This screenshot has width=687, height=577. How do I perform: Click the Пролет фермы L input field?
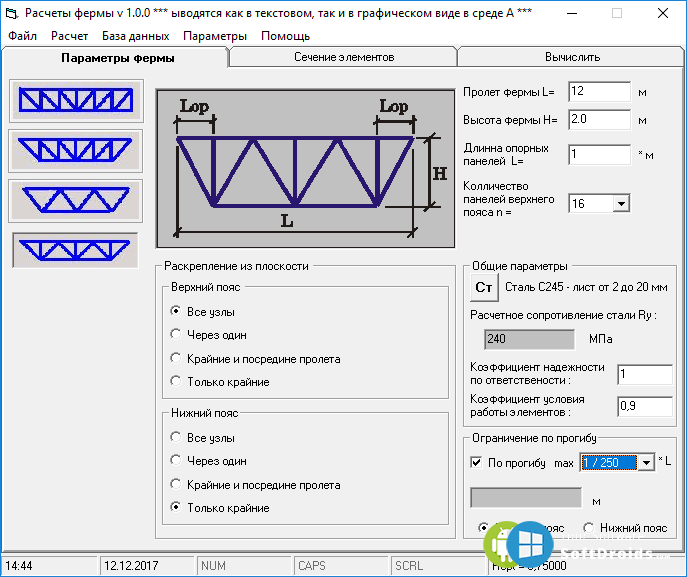pos(598,92)
